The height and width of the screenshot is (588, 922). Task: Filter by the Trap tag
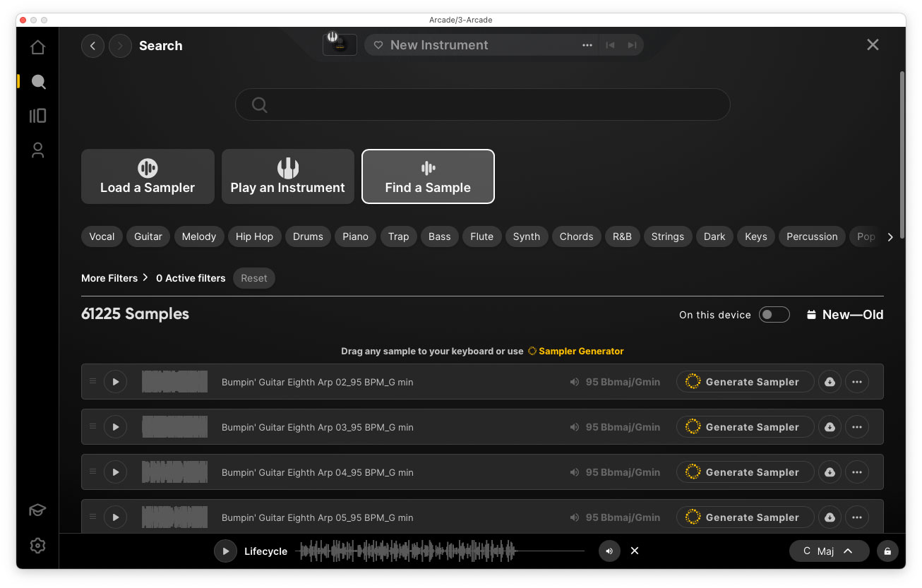398,236
